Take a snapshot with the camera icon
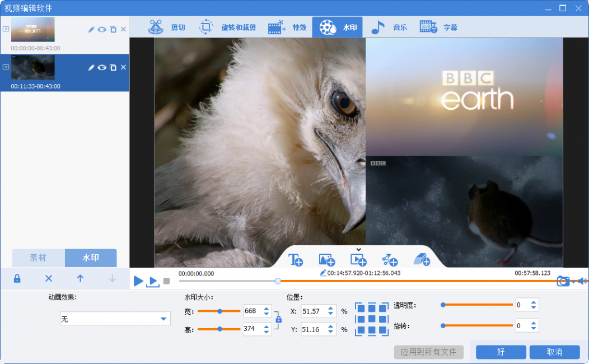 pyautogui.click(x=563, y=281)
